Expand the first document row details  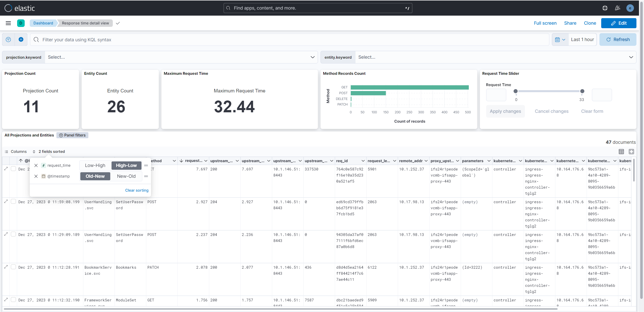point(6,169)
